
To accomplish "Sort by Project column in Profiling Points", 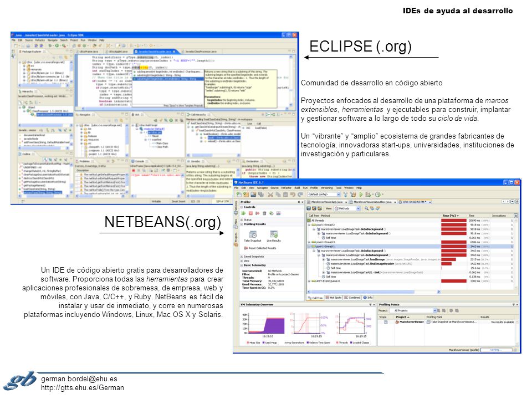I will tap(408, 317).
